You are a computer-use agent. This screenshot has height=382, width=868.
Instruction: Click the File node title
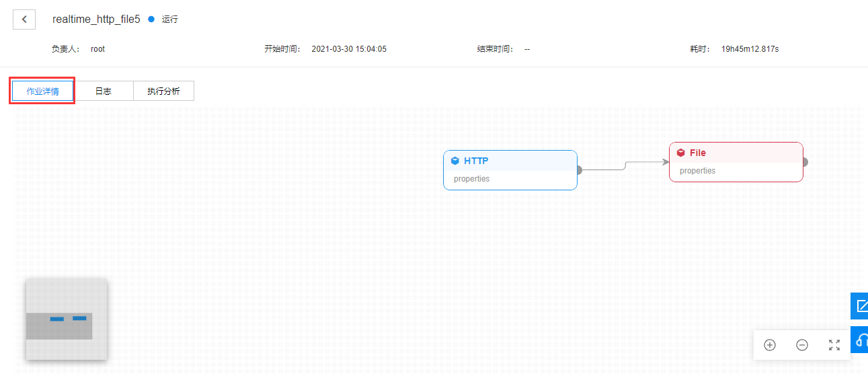(x=698, y=153)
